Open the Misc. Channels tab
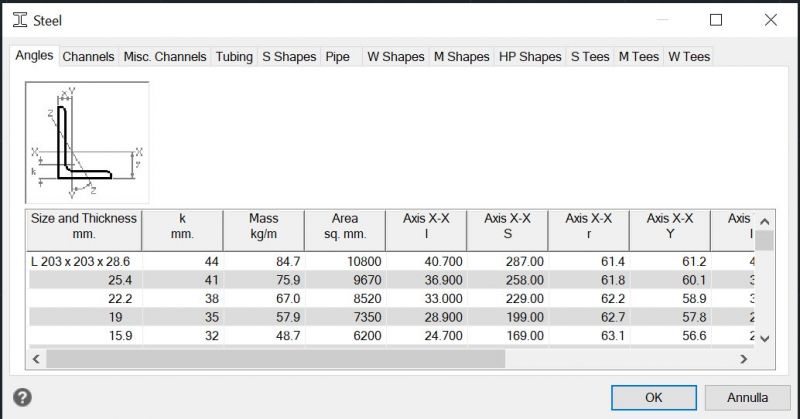Screen dimensions: 800x419 point(165,57)
